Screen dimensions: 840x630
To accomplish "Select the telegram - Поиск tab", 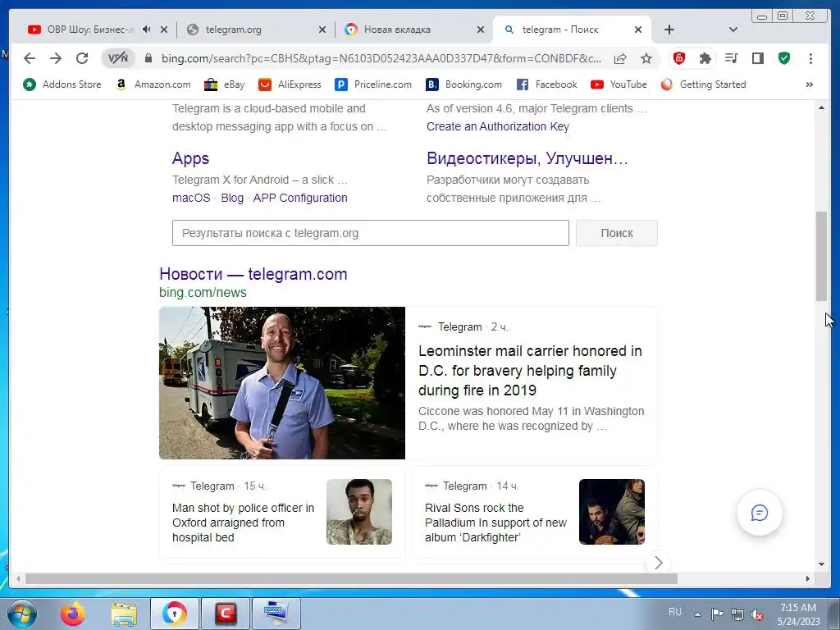I will (x=559, y=30).
